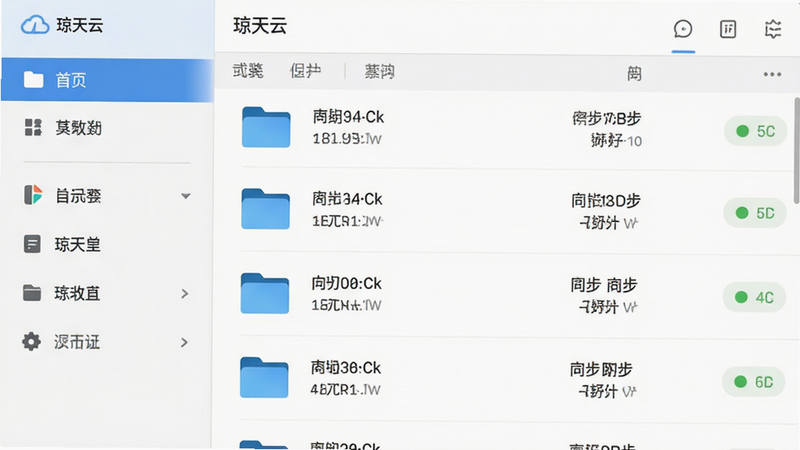
Task: Click the cloud logo icon in sidebar
Action: click(x=35, y=24)
